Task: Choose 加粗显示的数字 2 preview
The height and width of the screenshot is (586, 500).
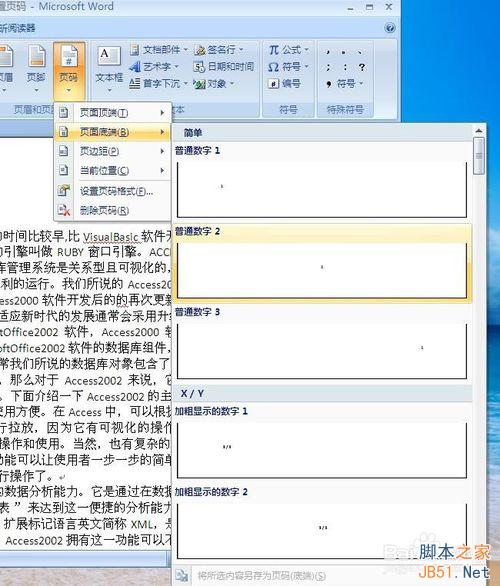Action: point(322,531)
